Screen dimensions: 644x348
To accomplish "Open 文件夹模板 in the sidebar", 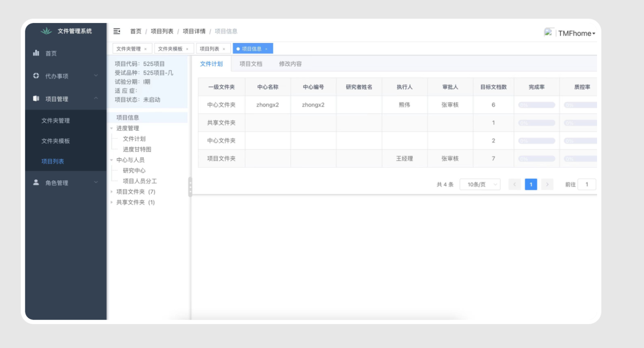I will (x=56, y=141).
